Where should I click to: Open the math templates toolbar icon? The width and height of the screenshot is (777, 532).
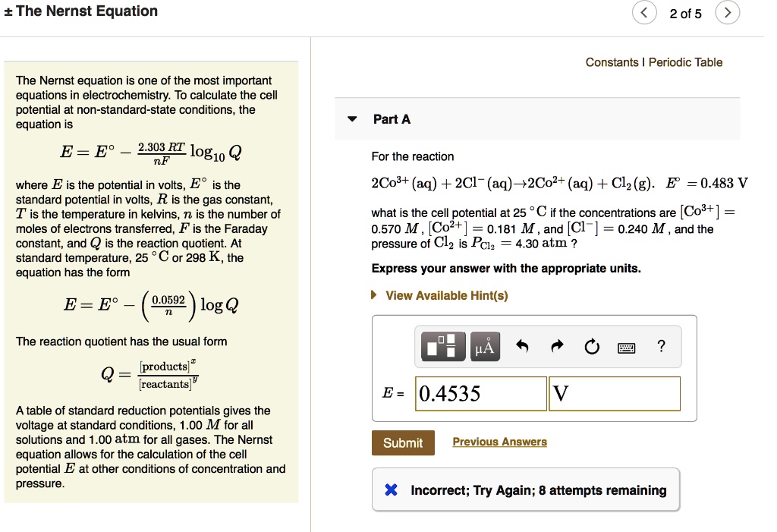point(442,346)
